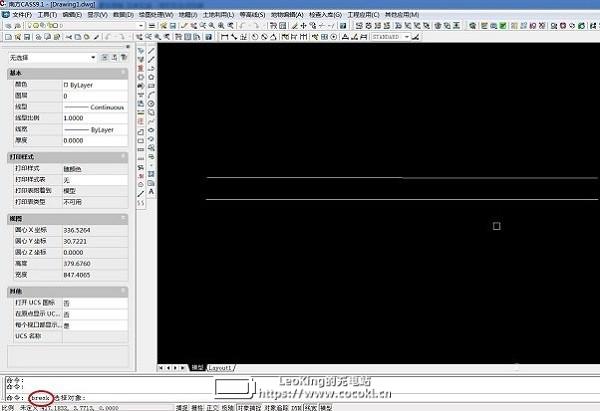Click the 颜色 ByLayer color swatch field
The height and width of the screenshot is (411, 600).
click(95, 85)
